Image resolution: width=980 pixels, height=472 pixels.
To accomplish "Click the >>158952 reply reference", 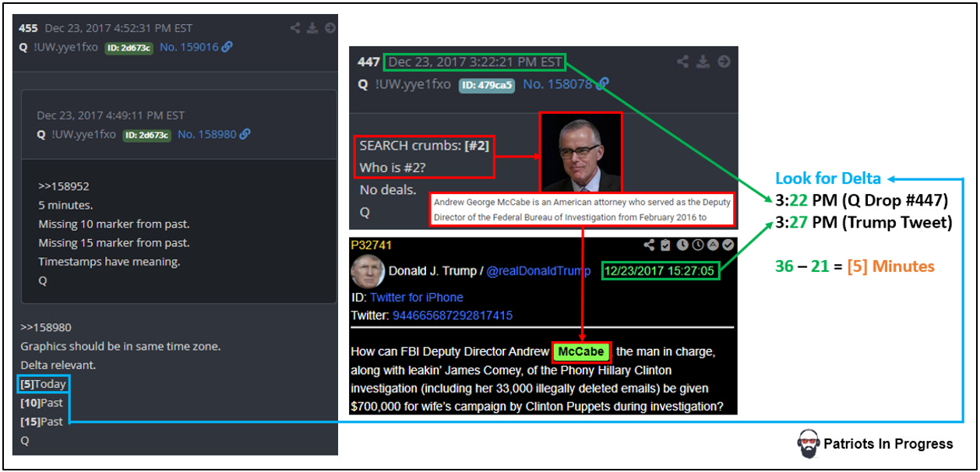I will (x=63, y=187).
